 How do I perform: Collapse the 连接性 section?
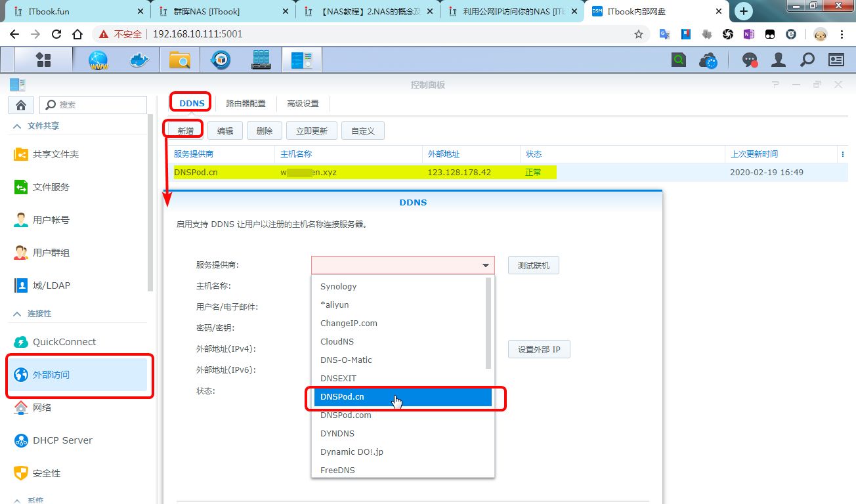pos(17,314)
